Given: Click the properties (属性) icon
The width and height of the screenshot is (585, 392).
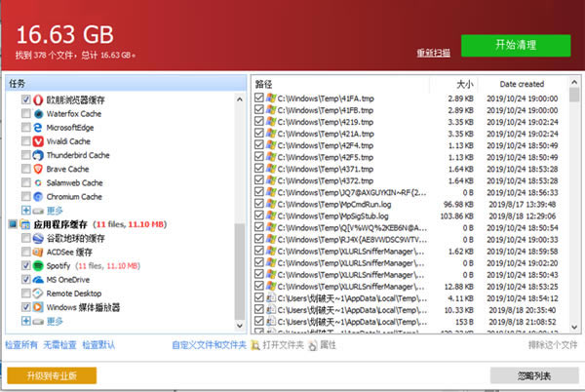Looking at the screenshot, I should 313,345.
